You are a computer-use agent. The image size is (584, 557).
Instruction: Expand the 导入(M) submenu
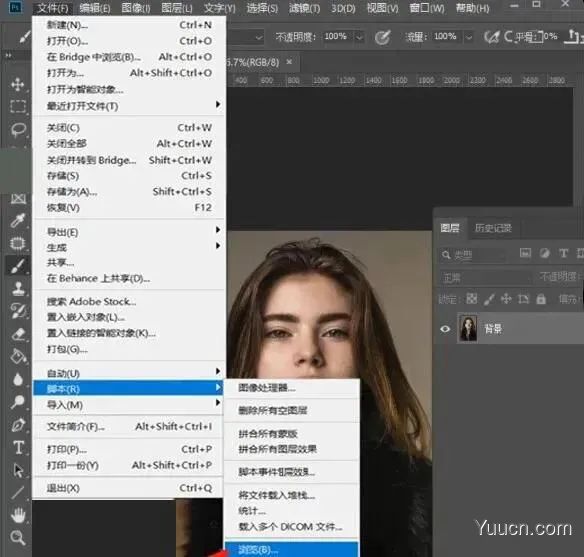pos(129,404)
